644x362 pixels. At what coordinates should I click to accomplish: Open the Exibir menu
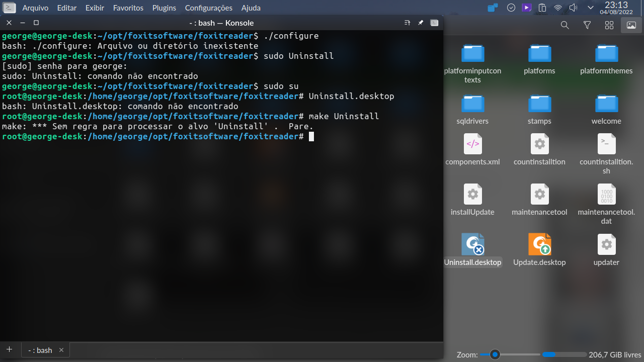pyautogui.click(x=95, y=8)
